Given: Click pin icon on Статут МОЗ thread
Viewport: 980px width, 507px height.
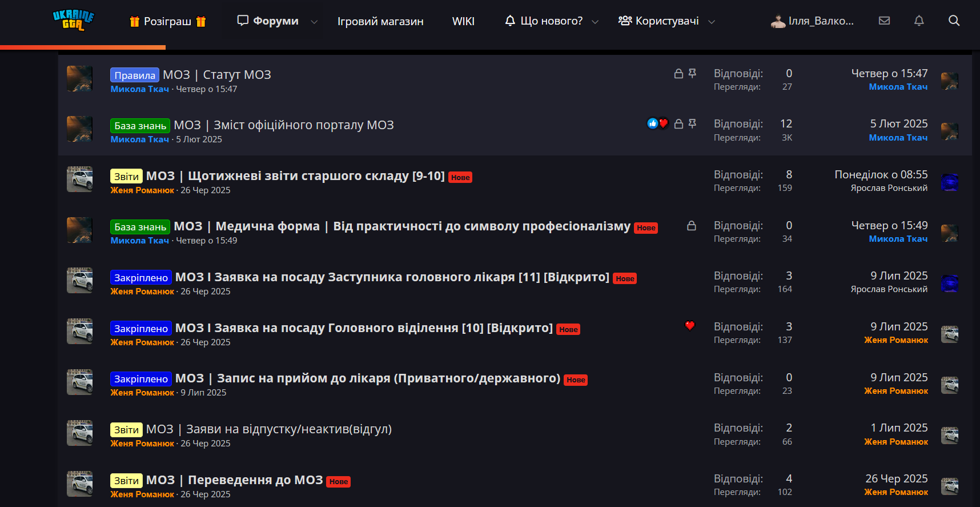Looking at the screenshot, I should coord(692,74).
